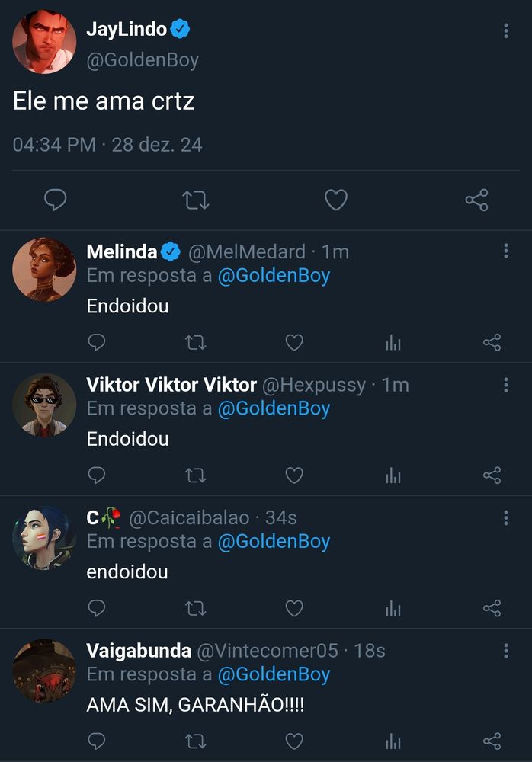The width and height of the screenshot is (532, 762).
Task: Reply to Caicaibalao's comment
Action: click(x=96, y=608)
